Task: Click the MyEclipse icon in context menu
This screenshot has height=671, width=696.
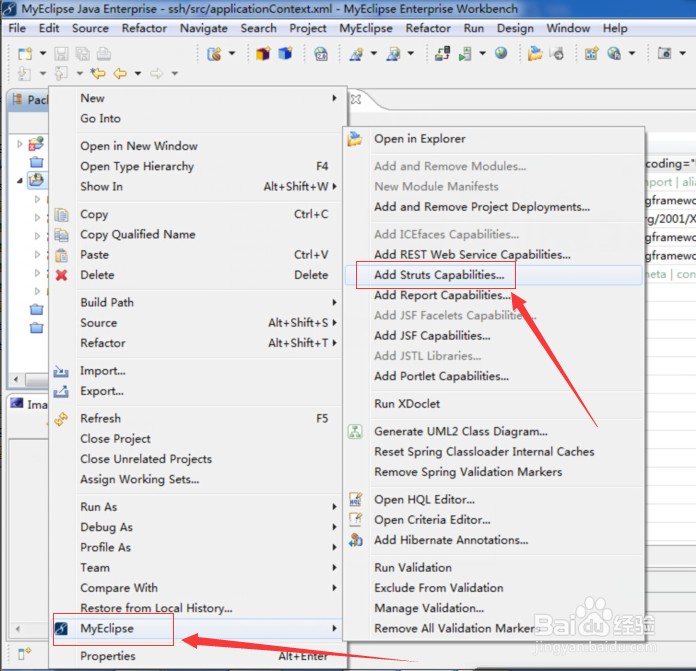Action: [61, 628]
